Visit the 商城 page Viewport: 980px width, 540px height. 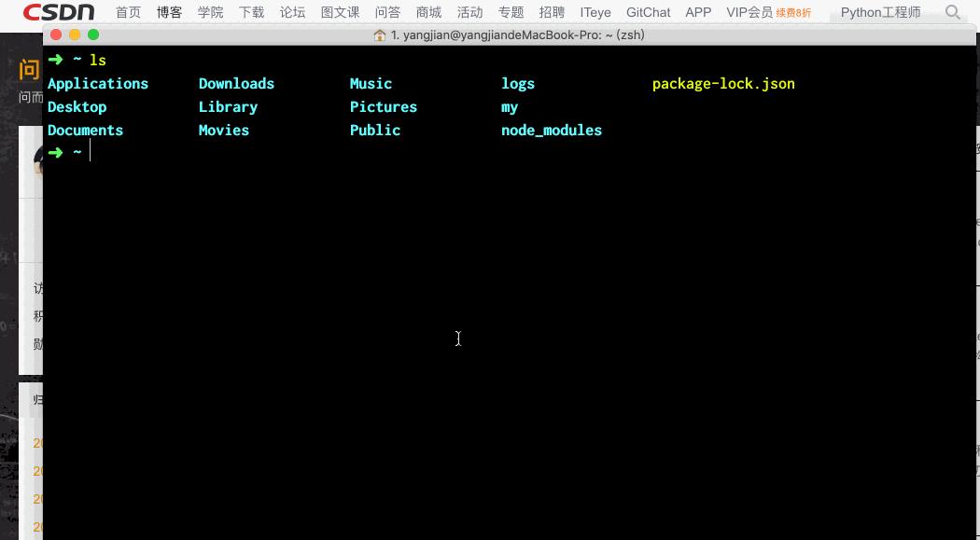(x=428, y=12)
